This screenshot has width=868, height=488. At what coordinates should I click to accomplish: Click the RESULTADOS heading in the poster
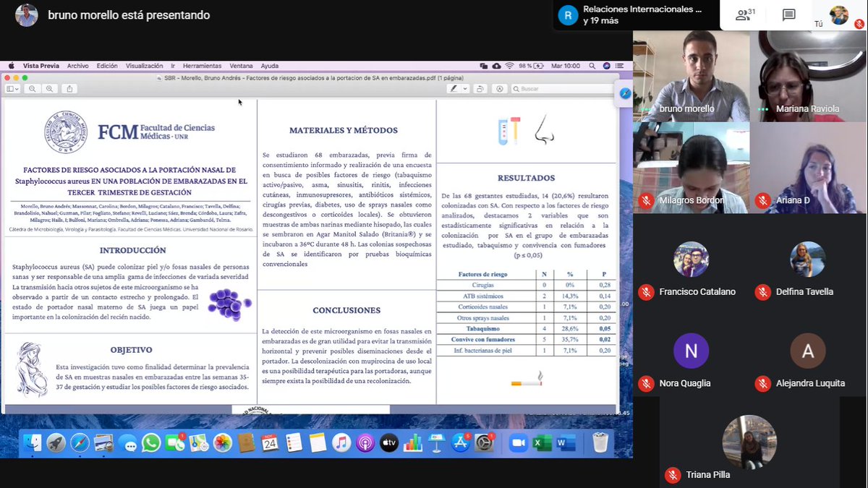[526, 178]
